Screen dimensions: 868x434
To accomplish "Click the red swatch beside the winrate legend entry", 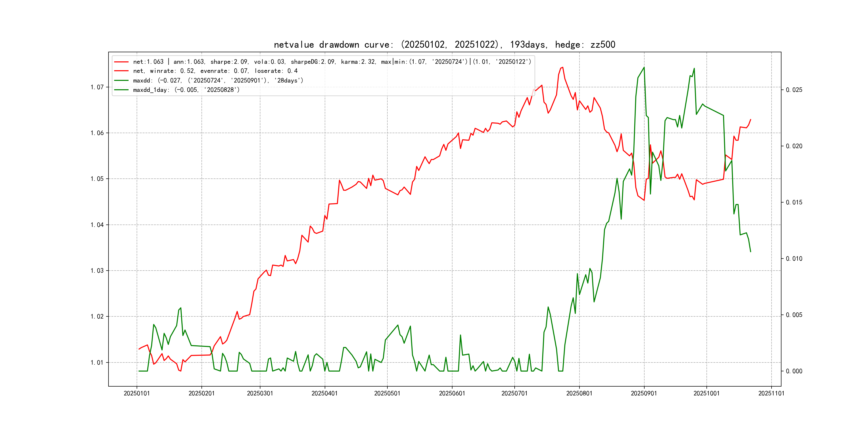I will click(x=121, y=71).
